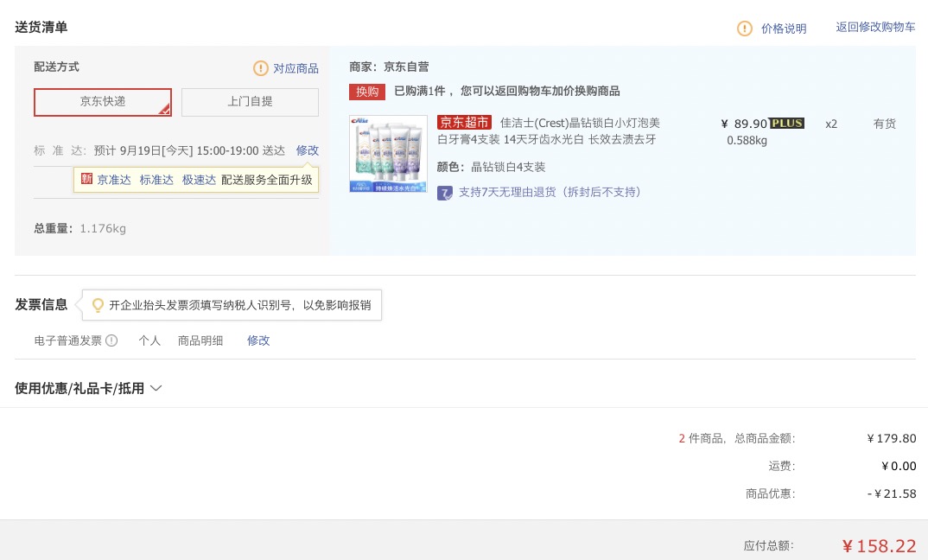Open the Crest toothpaste product thumbnail
Image resolution: width=928 pixels, height=560 pixels.
coord(388,154)
